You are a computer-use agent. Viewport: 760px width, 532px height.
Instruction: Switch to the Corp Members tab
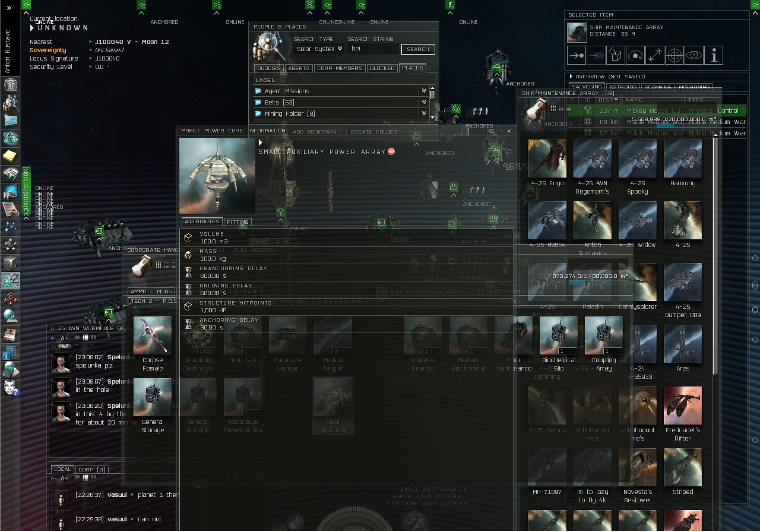340,68
